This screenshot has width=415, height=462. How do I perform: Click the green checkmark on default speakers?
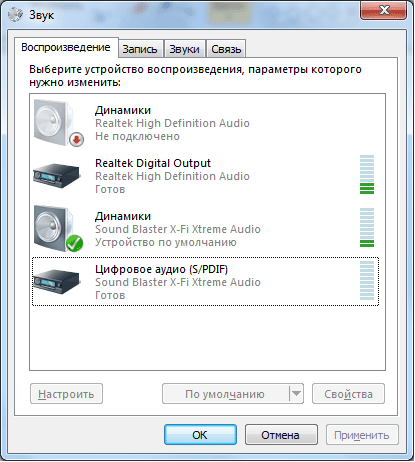74,243
